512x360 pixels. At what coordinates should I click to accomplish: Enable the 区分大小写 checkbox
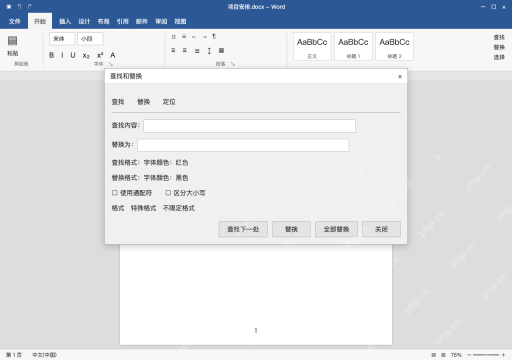coord(168,193)
